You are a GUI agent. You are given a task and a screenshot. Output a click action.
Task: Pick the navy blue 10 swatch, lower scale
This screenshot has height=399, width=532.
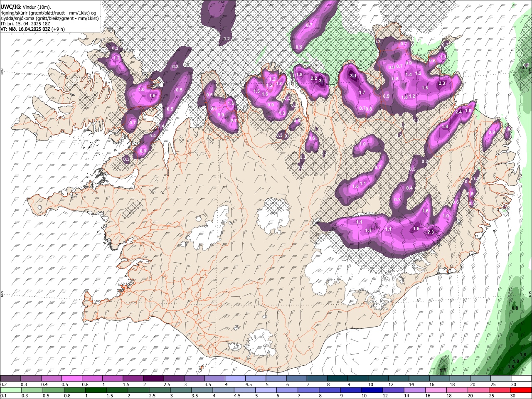coord(372,390)
